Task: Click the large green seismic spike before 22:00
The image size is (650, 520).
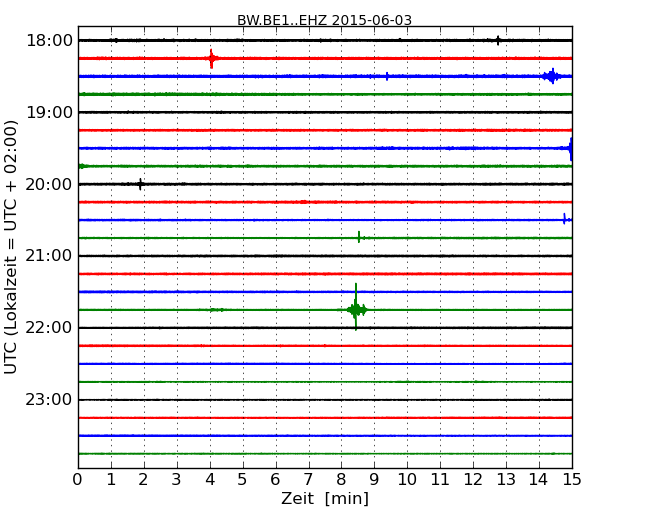Action: pos(356,308)
